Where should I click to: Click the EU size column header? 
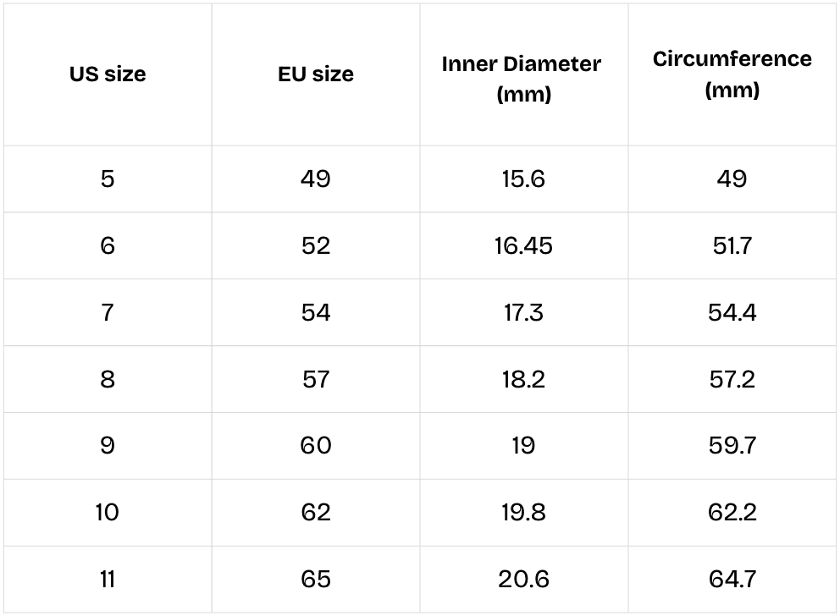(316, 74)
